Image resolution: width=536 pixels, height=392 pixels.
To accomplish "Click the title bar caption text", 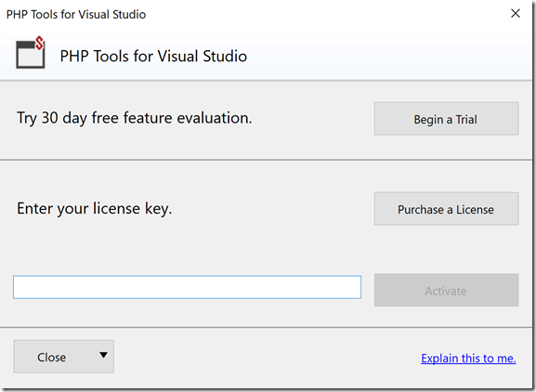I will click(76, 14).
